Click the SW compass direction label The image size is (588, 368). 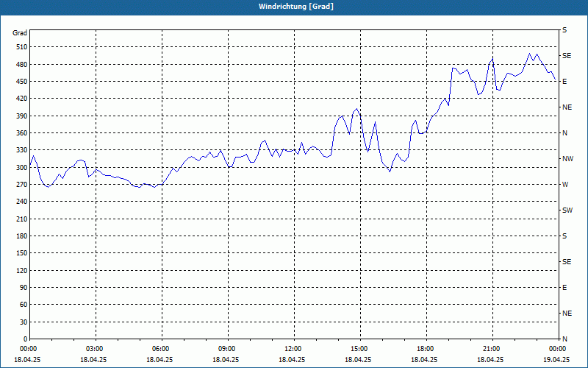tap(567, 210)
